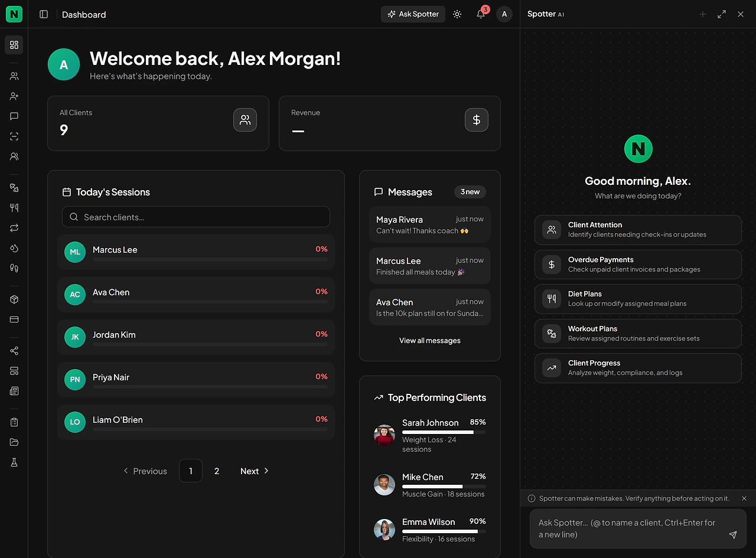The height and width of the screenshot is (558, 756).
Task: Click the LO avatar for Liam O'Brien
Action: tap(75, 422)
